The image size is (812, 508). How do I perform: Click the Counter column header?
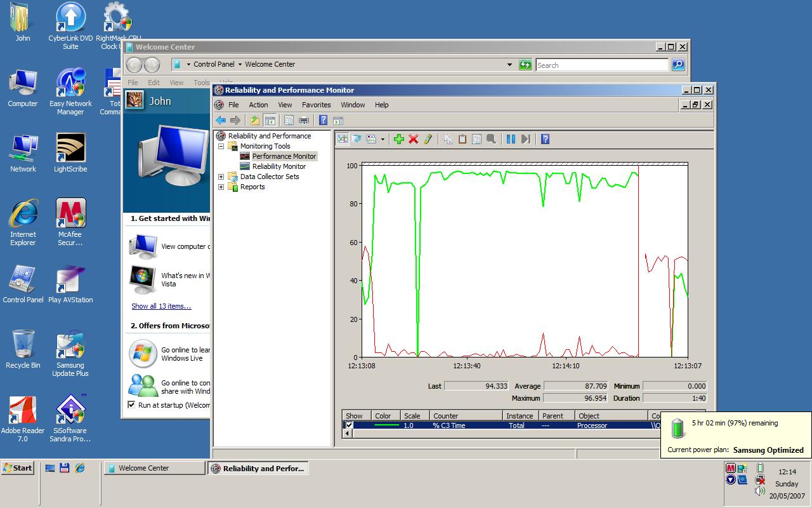coord(466,416)
